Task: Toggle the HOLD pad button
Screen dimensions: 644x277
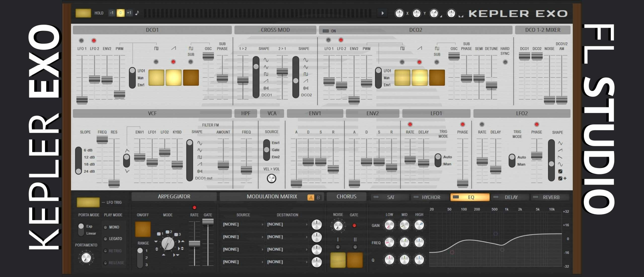Action: coord(83,13)
